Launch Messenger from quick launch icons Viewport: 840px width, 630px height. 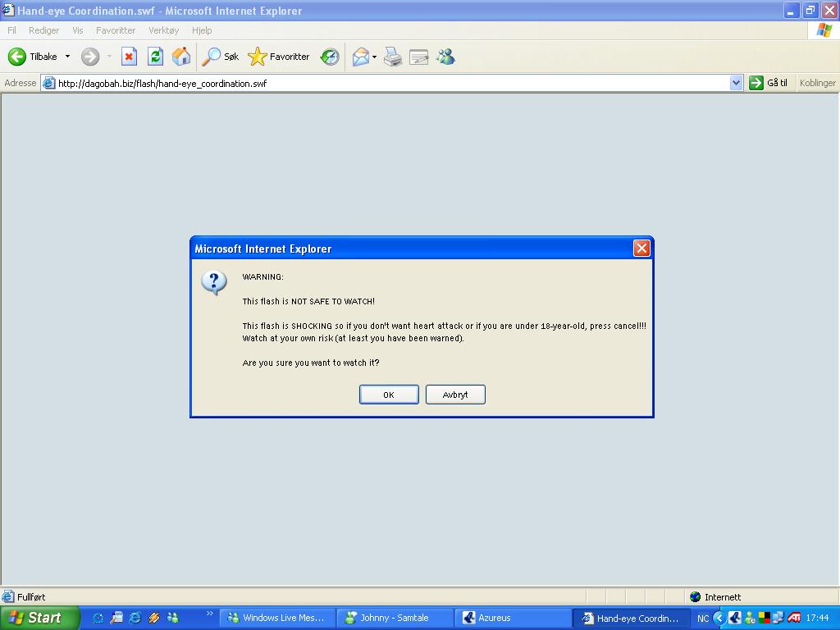(x=173, y=618)
